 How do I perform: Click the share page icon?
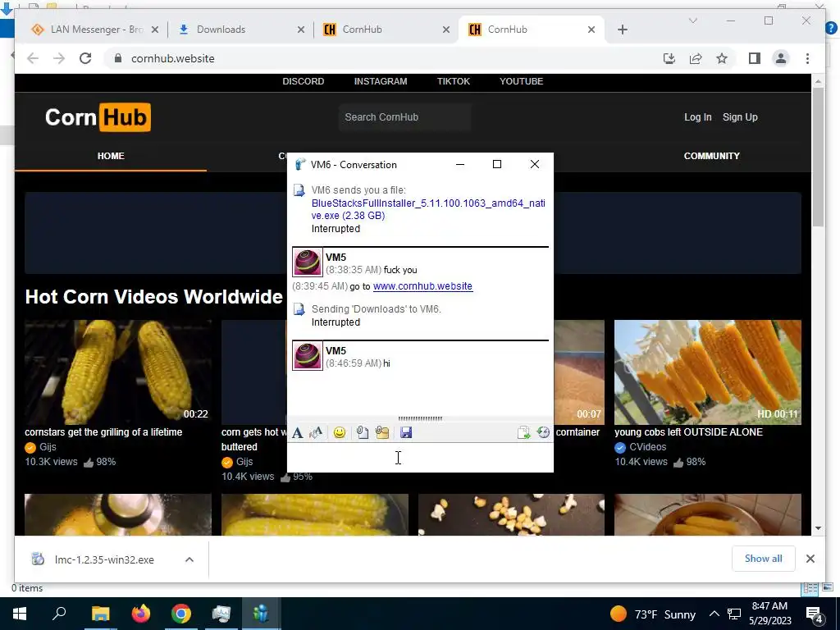pyautogui.click(x=696, y=58)
